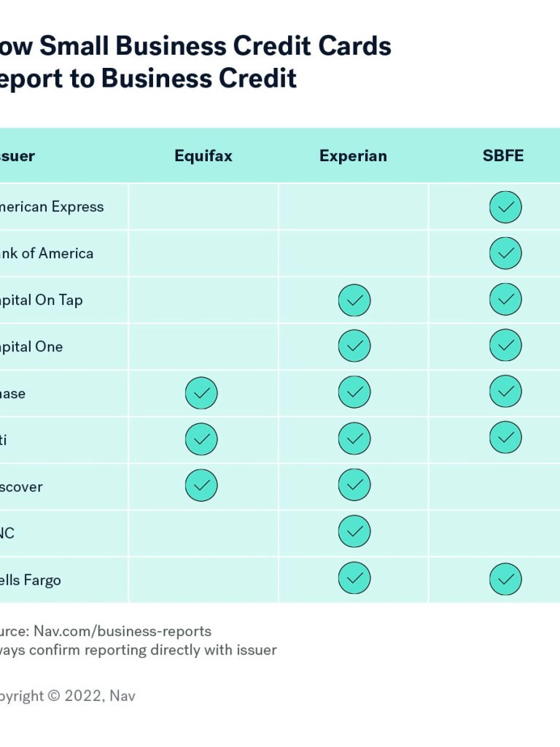
Task: Click the American Express issuer label
Action: pos(51,207)
